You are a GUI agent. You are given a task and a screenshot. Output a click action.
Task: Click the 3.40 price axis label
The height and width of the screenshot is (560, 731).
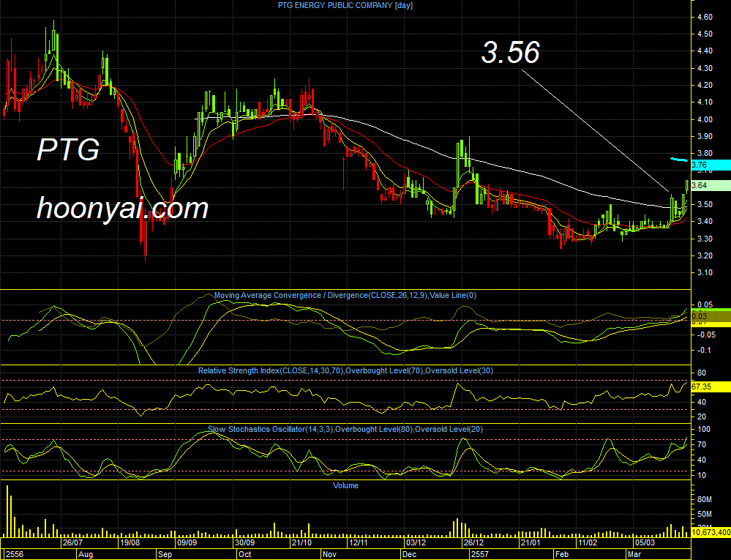coord(705,222)
